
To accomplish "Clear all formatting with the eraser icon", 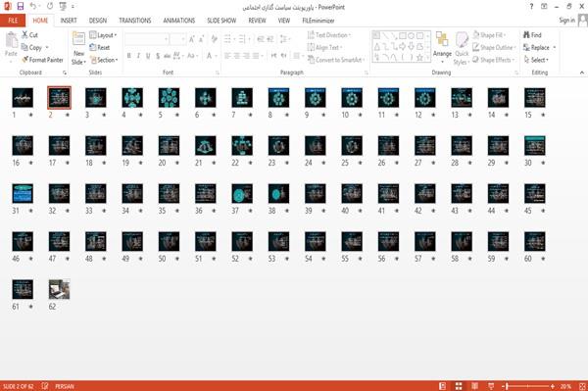I will (214, 39).
